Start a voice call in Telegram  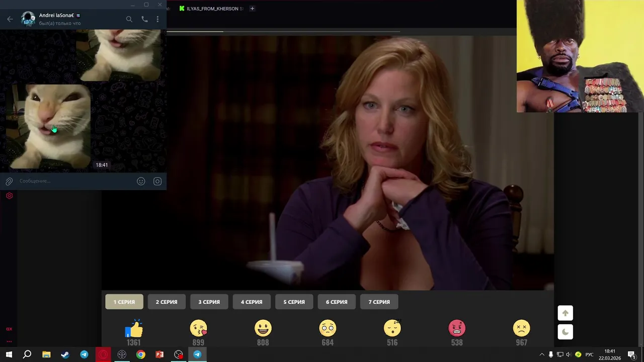pyautogui.click(x=144, y=19)
